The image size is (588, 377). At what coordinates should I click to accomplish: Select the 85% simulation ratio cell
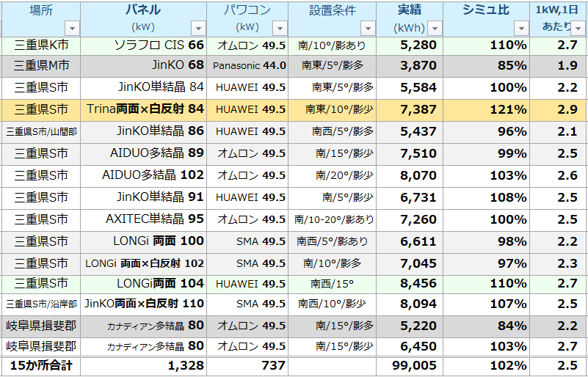[487, 66]
